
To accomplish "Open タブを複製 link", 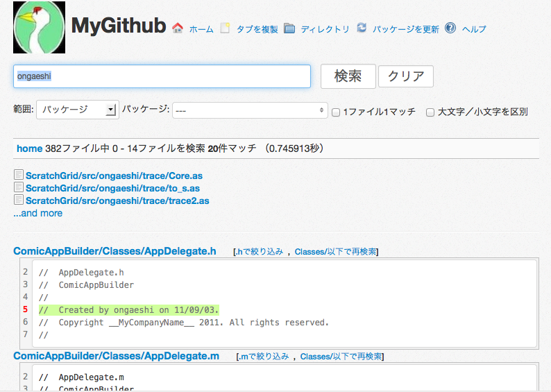I will click(257, 29).
